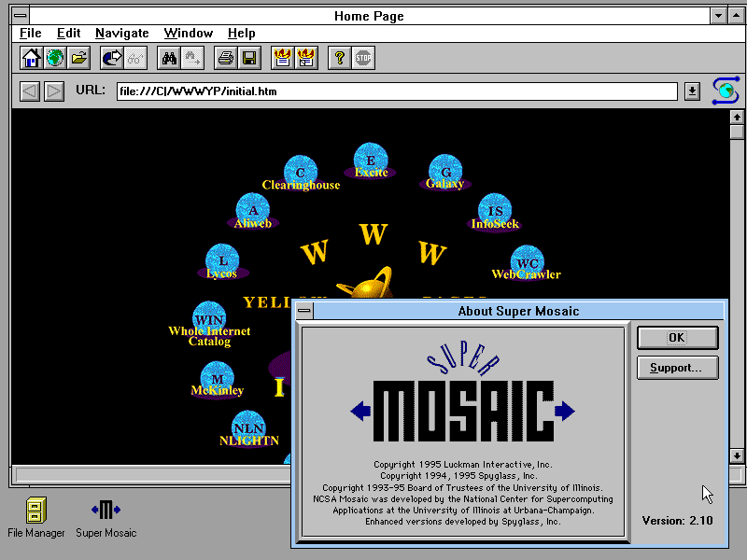Click the back triangle beside URL
The width and height of the screenshot is (747, 560).
[x=30, y=91]
